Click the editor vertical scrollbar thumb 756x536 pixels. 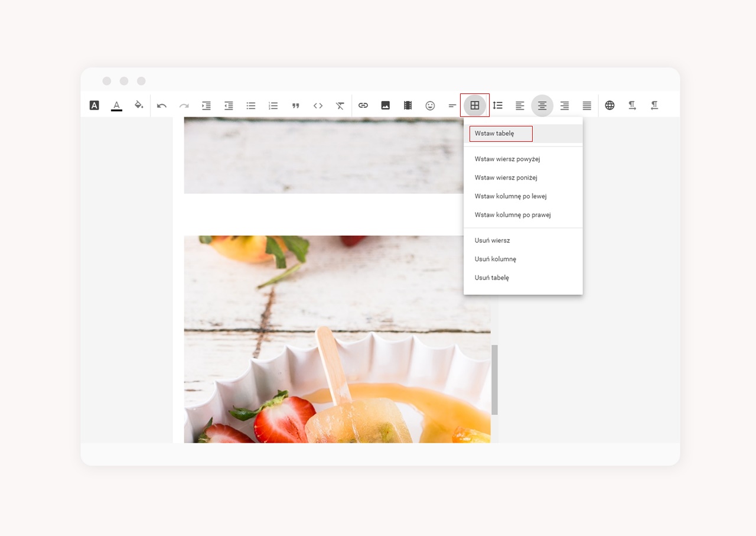coord(495,380)
